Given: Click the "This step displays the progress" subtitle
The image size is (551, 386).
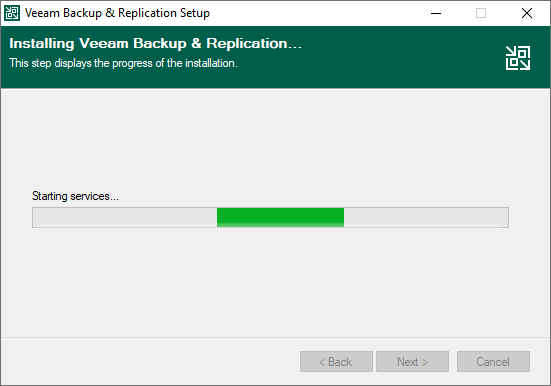Looking at the screenshot, I should (123, 63).
